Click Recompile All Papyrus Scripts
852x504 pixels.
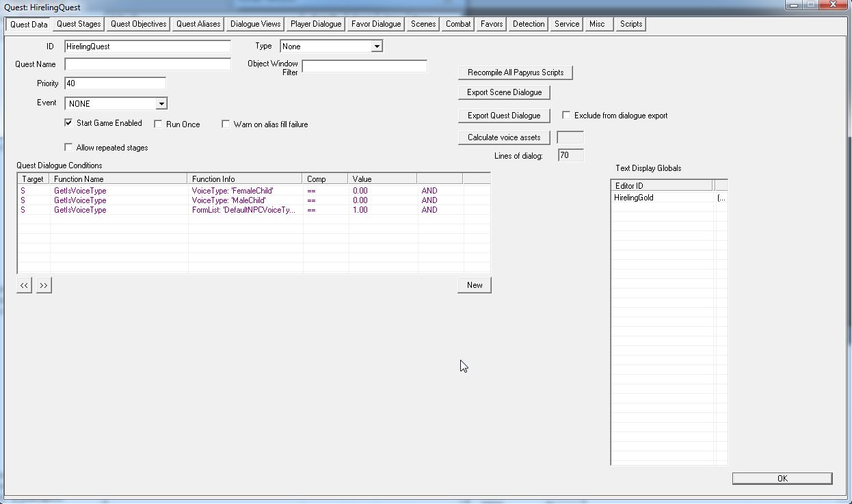[516, 72]
